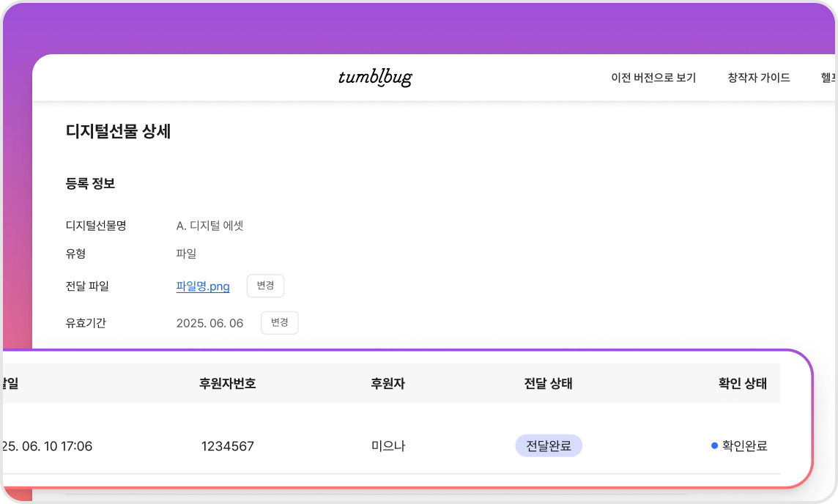Select supporter number 1234567
838x504 pixels.
[x=228, y=446]
